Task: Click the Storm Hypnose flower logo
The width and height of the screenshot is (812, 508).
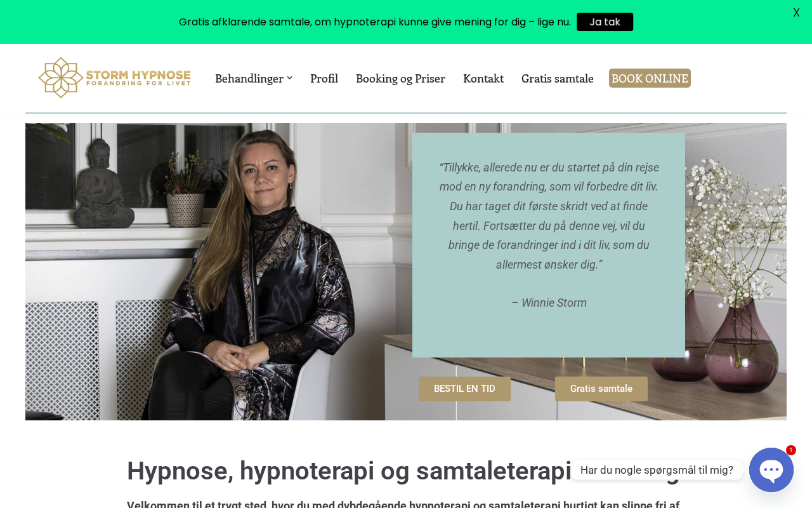Action: point(61,77)
